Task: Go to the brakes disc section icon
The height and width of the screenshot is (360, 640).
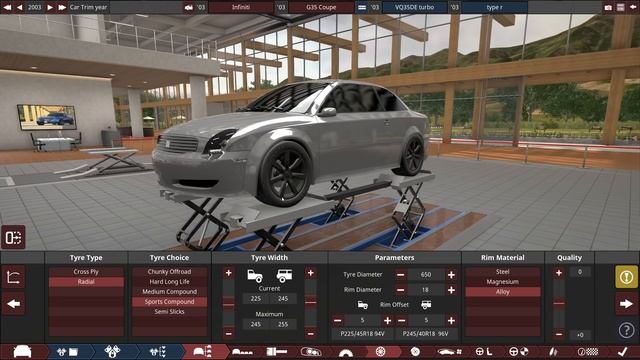Action: click(x=415, y=351)
